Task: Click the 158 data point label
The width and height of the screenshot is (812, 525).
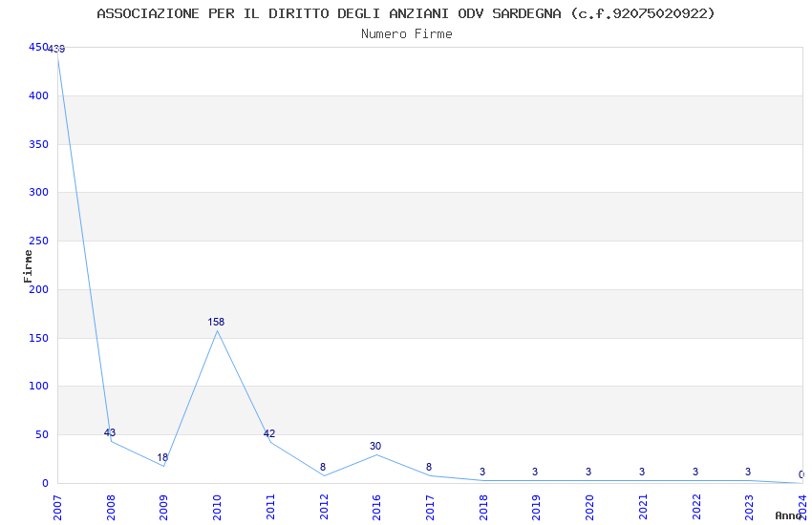Action: point(216,322)
